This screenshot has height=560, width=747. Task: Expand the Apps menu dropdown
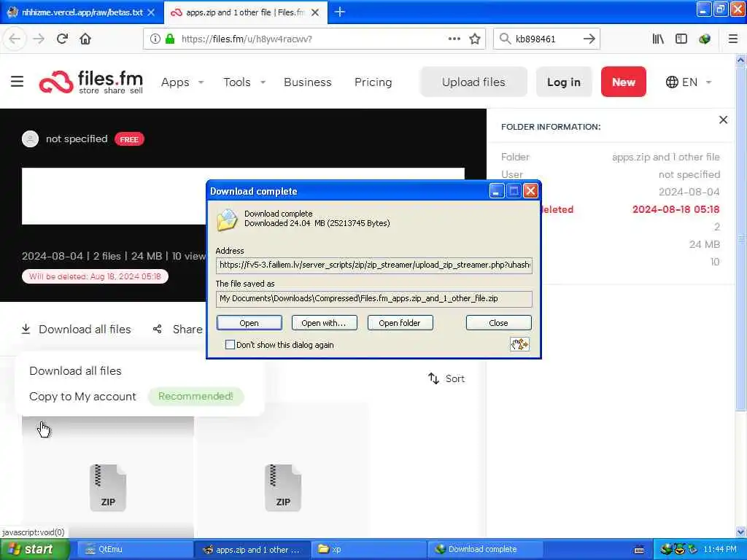coord(201,82)
